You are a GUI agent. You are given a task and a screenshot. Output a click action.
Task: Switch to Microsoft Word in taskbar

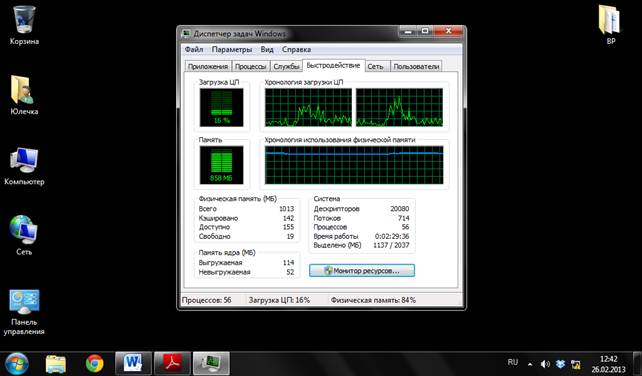[x=133, y=363]
